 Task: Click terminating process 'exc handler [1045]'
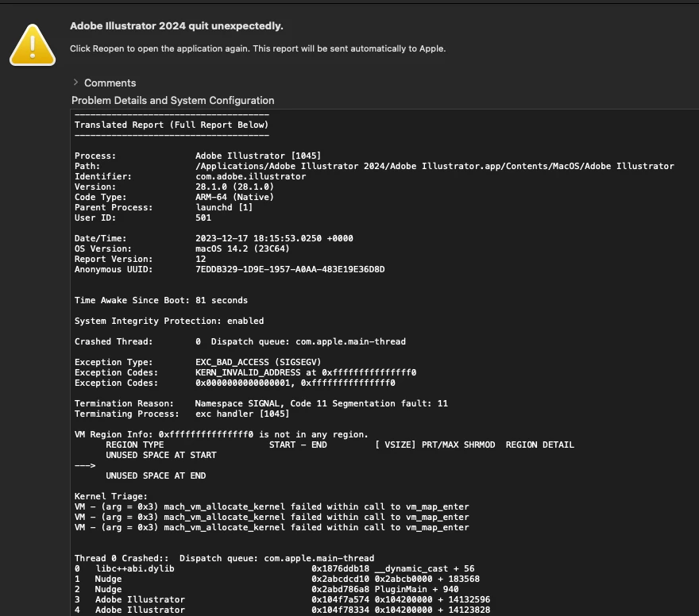pos(242,414)
